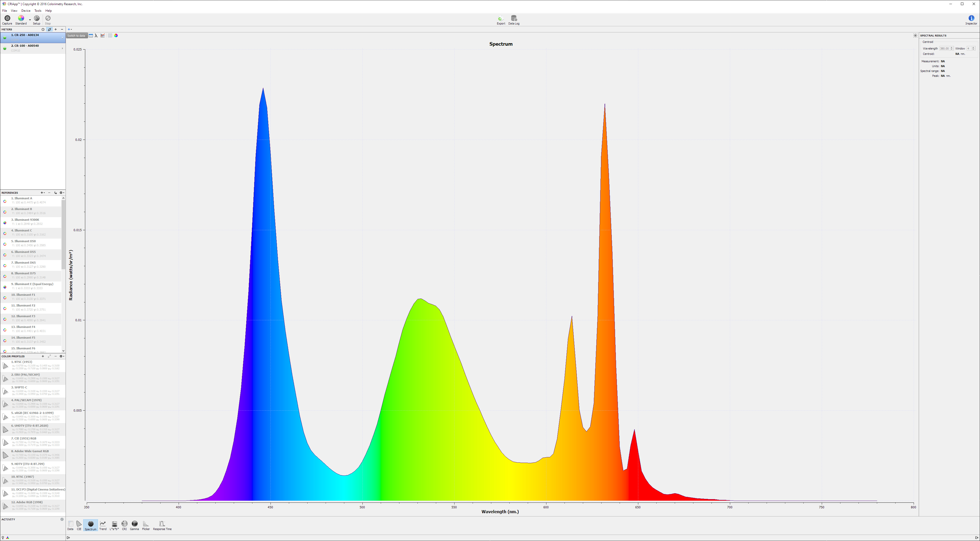The width and height of the screenshot is (980, 541).
Task: Toggle Illuminant D65 reference indicator
Action: 5,266
